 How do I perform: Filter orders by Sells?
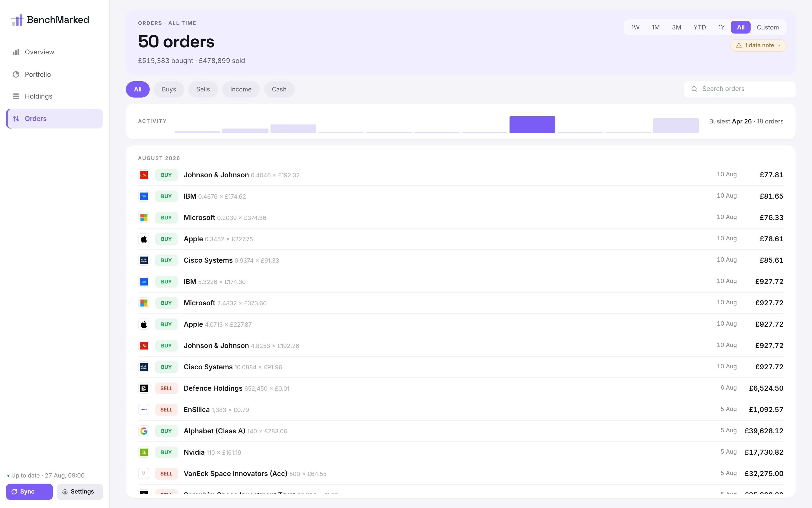[x=203, y=89]
